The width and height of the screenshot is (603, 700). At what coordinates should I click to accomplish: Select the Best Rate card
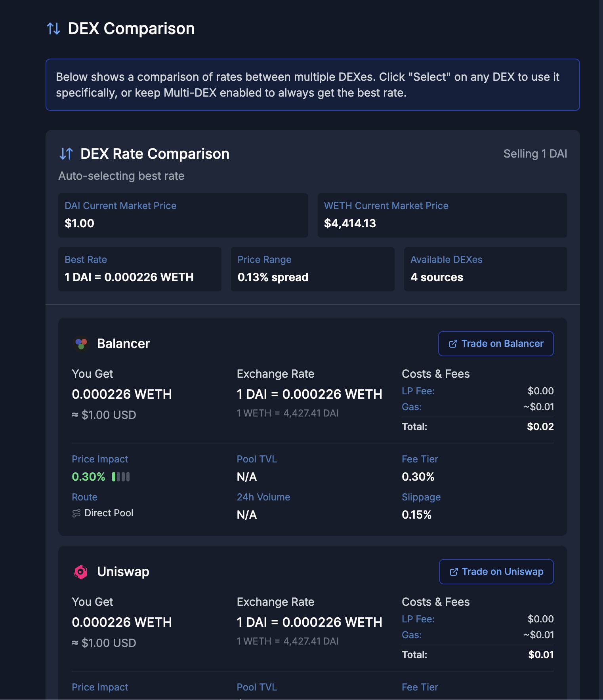pos(139,269)
